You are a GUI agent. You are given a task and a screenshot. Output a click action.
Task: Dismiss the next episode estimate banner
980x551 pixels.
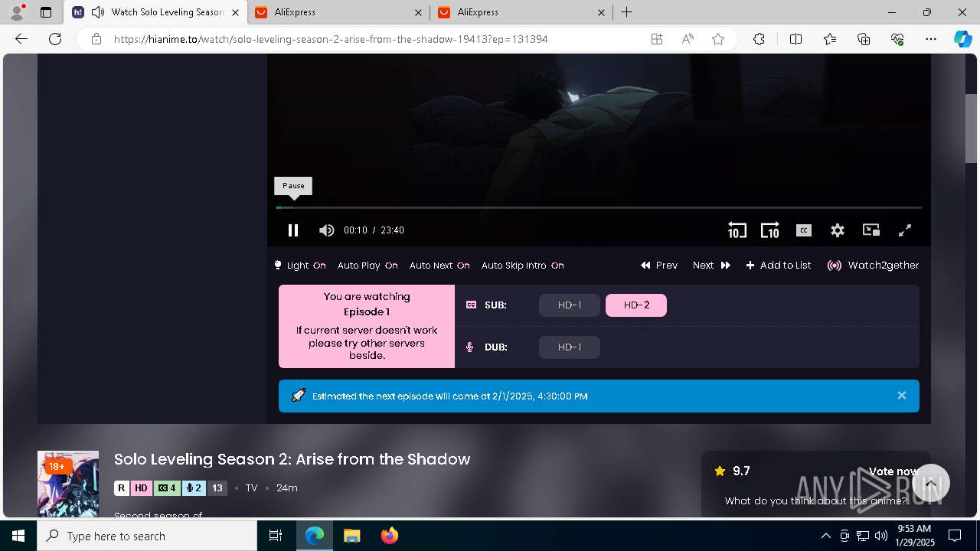902,396
